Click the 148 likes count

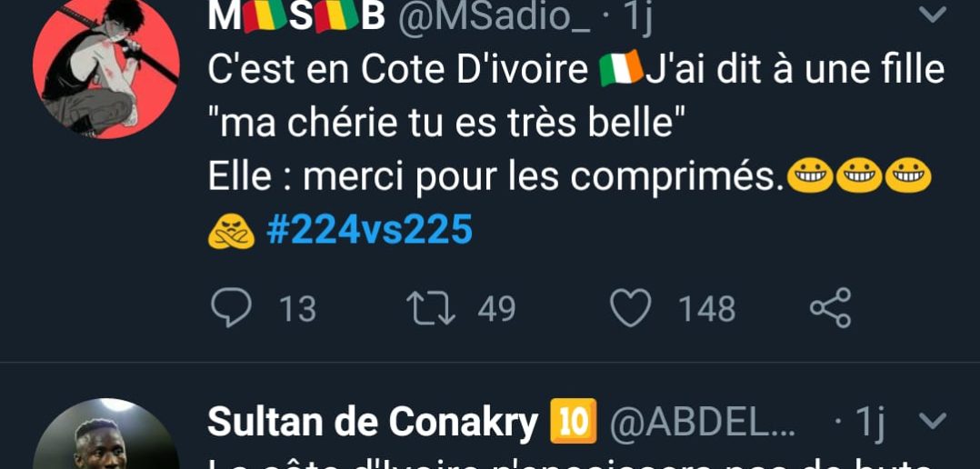707,309
